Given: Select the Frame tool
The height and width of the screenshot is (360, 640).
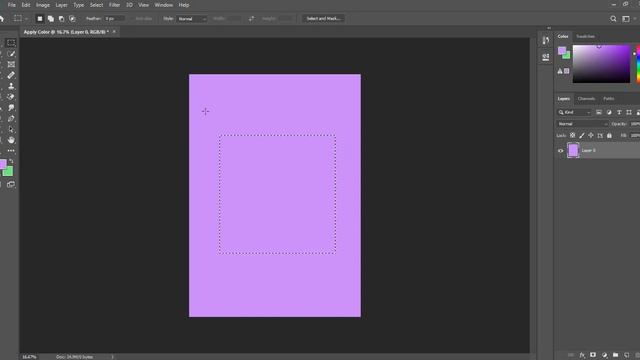Looking at the screenshot, I should 11,64.
